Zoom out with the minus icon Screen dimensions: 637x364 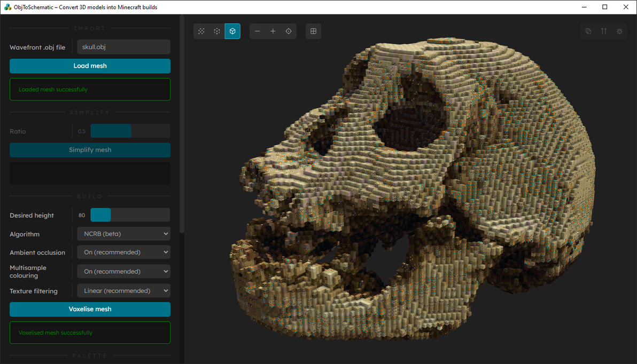258,31
